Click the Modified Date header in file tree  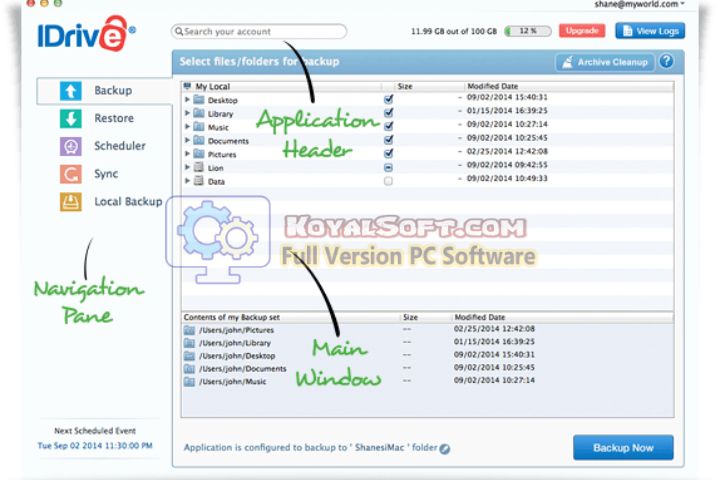pos(492,86)
